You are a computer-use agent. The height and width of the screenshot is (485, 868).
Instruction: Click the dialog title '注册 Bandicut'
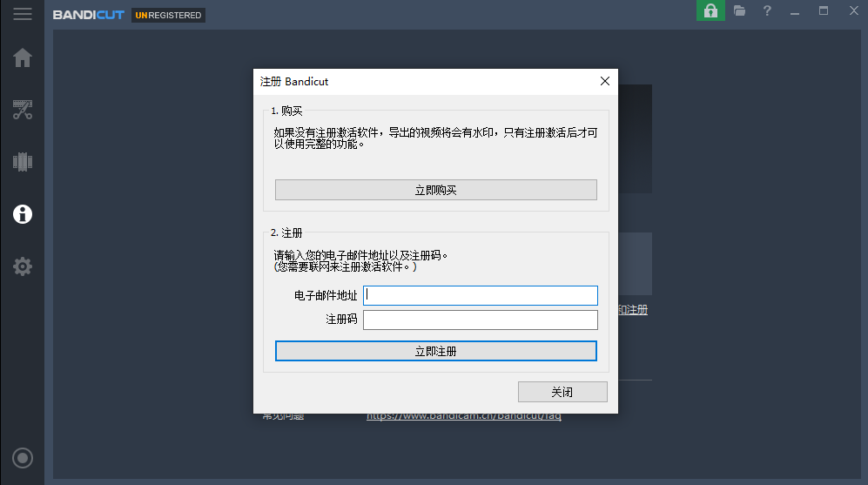click(x=294, y=81)
